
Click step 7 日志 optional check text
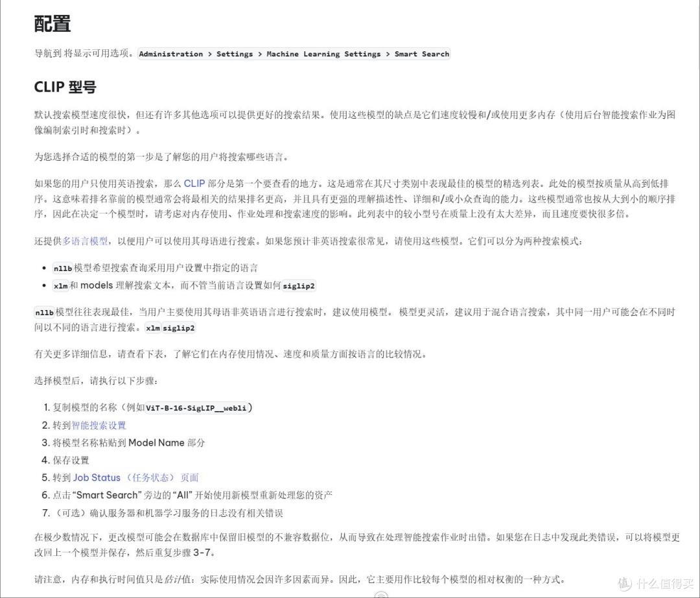click(x=168, y=512)
